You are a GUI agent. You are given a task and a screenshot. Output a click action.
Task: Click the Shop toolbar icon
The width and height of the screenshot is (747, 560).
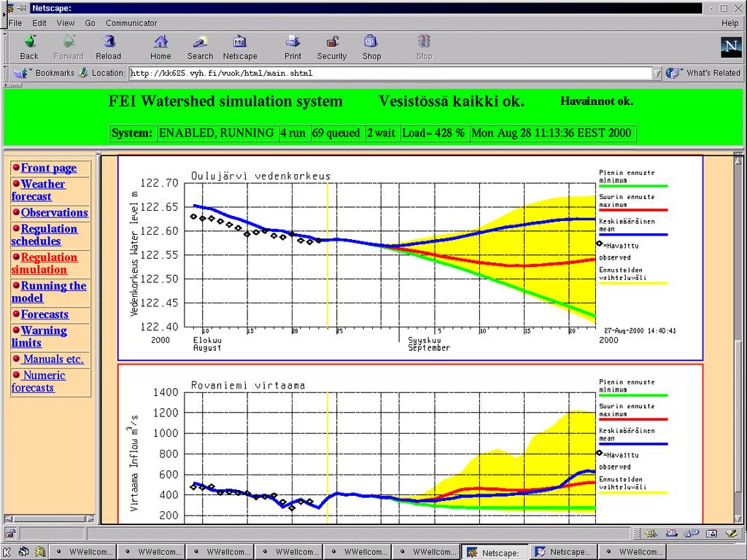tap(371, 42)
